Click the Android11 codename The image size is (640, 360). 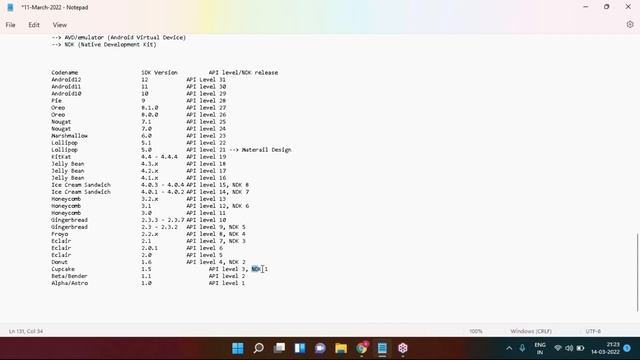[x=66, y=87]
